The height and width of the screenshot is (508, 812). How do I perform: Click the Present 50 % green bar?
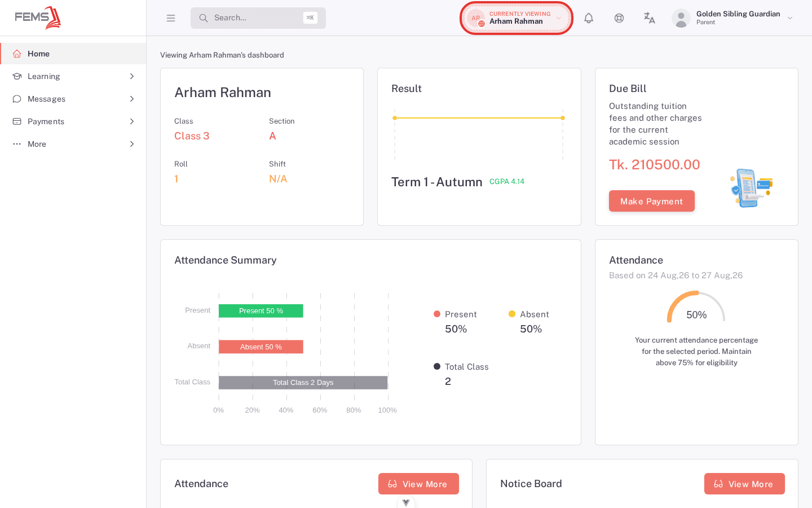(261, 311)
